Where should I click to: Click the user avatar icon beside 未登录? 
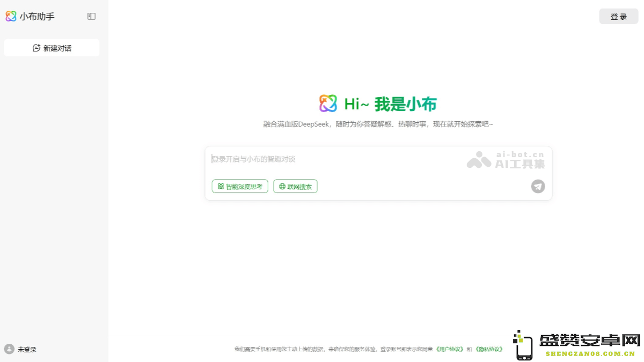(9, 349)
